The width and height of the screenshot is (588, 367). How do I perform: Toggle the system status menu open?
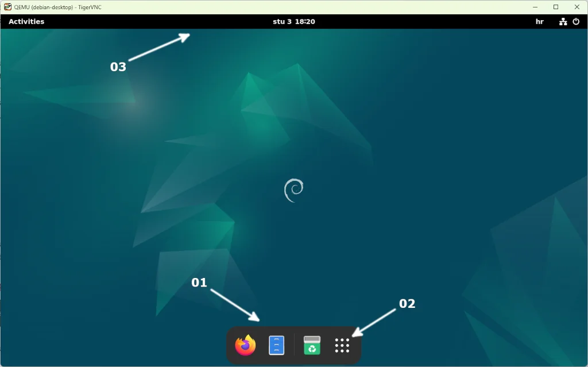[568, 21]
